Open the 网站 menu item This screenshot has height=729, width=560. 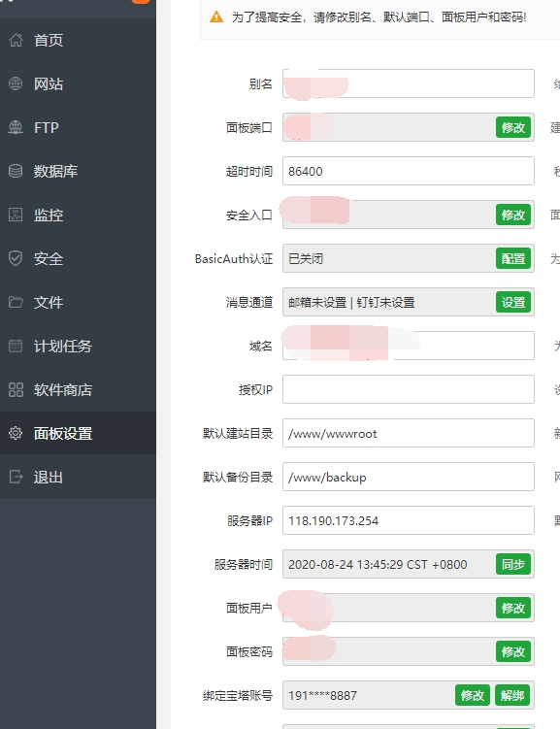click(78, 83)
